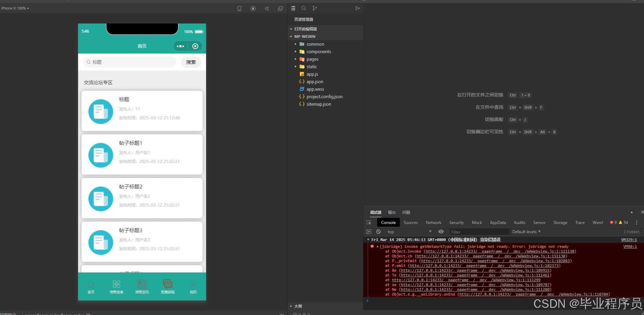Click the inspect element picker icon
The image size is (644, 315).
pyautogui.click(x=369, y=222)
